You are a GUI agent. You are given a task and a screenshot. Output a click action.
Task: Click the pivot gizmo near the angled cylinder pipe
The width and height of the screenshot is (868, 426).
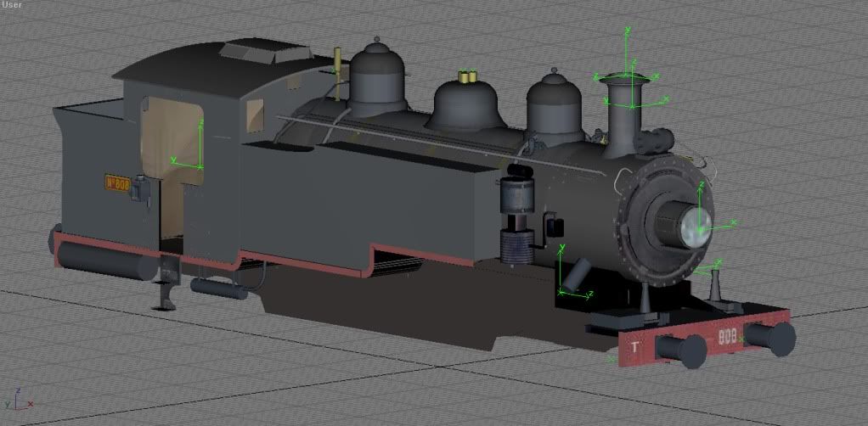(561, 290)
